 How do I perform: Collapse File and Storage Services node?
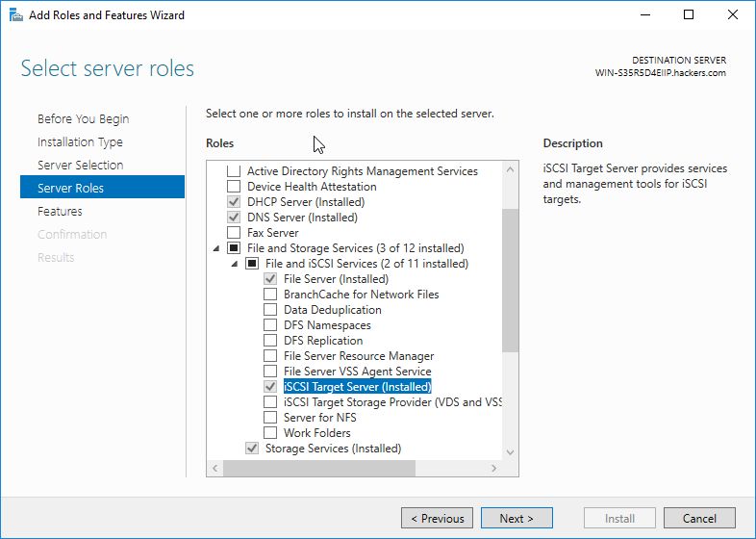pos(214,248)
